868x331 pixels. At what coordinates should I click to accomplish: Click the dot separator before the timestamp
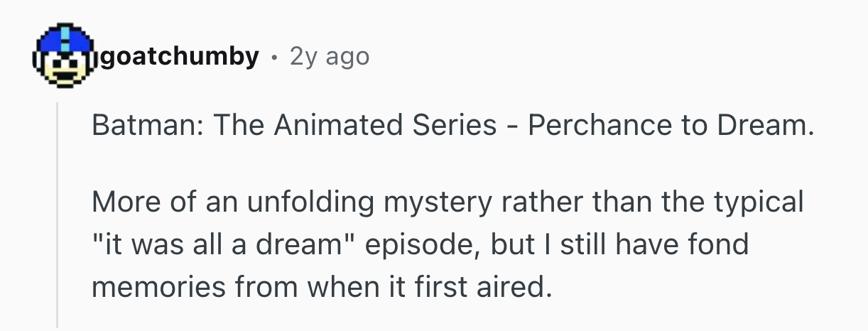tap(274, 57)
